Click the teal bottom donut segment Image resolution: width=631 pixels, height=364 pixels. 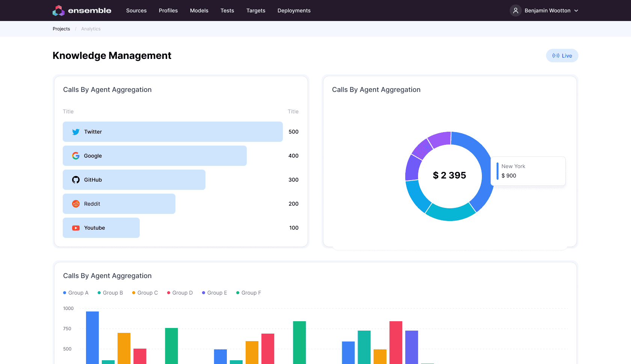(450, 214)
